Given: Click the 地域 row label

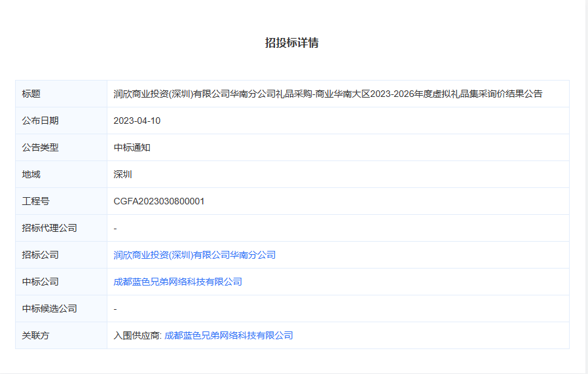Looking at the screenshot, I should click(31, 174).
